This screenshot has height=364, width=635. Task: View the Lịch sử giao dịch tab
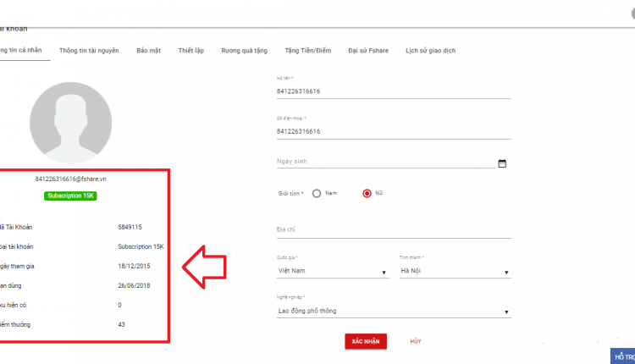430,51
